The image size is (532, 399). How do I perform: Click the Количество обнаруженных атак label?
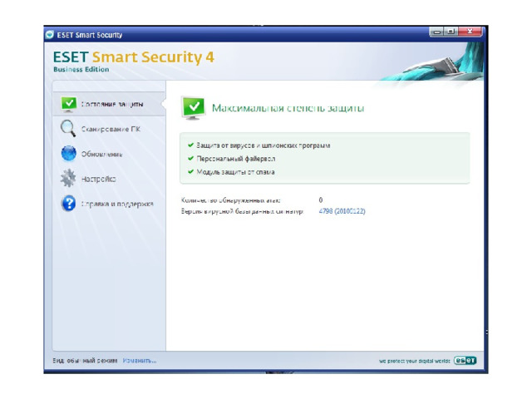click(231, 200)
